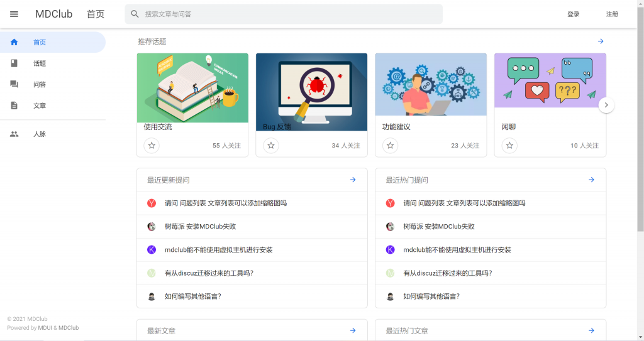Viewport: 644px width, 341px height.
Task: Open 最近热门提问 list via arrow icon
Action: click(591, 180)
